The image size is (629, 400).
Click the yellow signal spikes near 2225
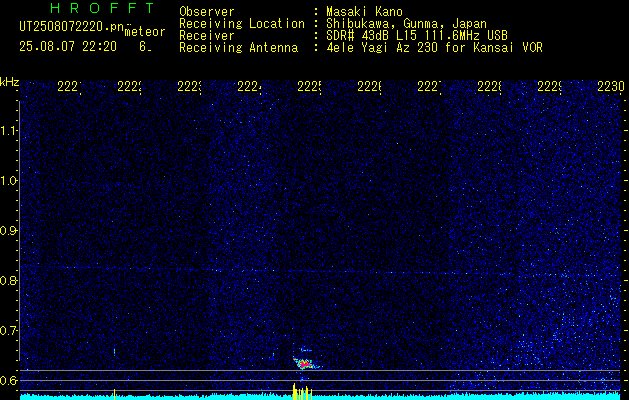302,392
